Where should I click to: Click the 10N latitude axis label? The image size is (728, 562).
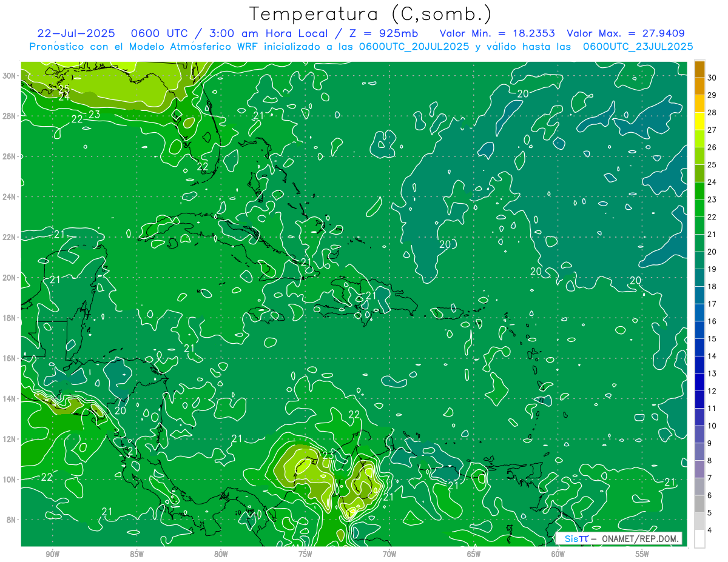[10, 480]
